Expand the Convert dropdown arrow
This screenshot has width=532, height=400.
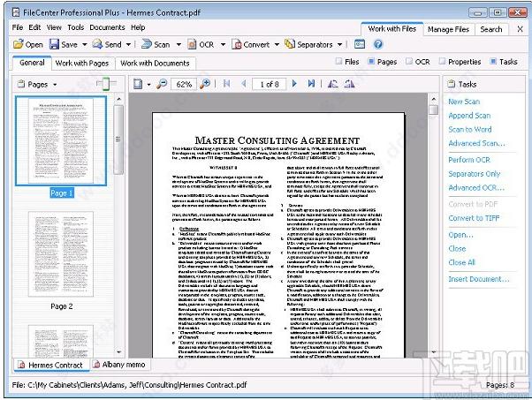(x=277, y=45)
